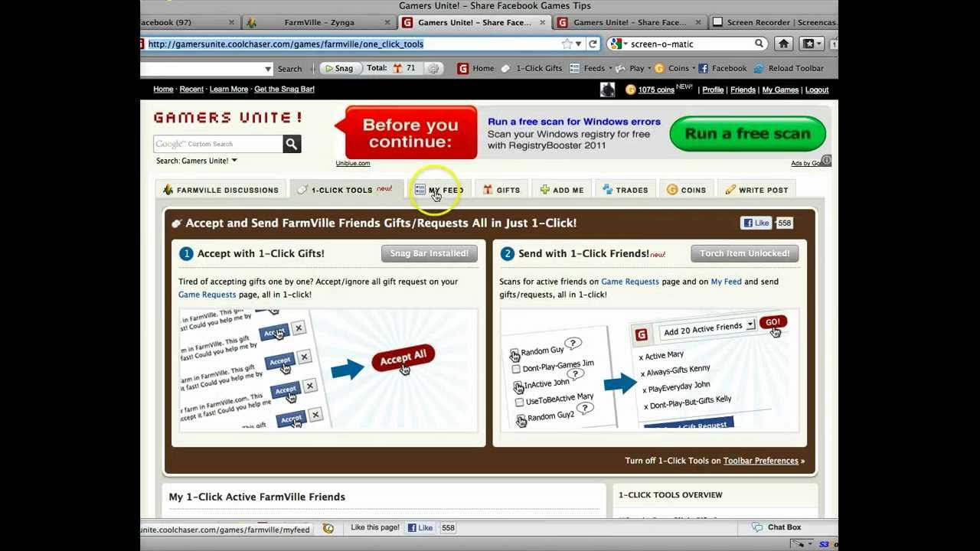Open the My Feed link in Send description

pos(726,282)
